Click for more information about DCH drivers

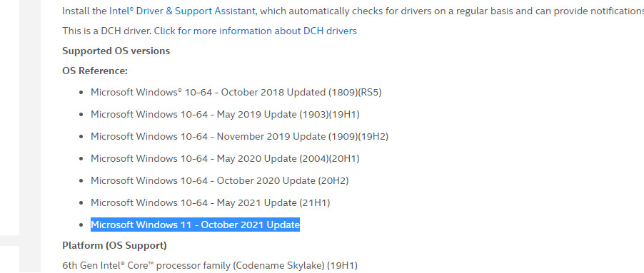(x=255, y=31)
